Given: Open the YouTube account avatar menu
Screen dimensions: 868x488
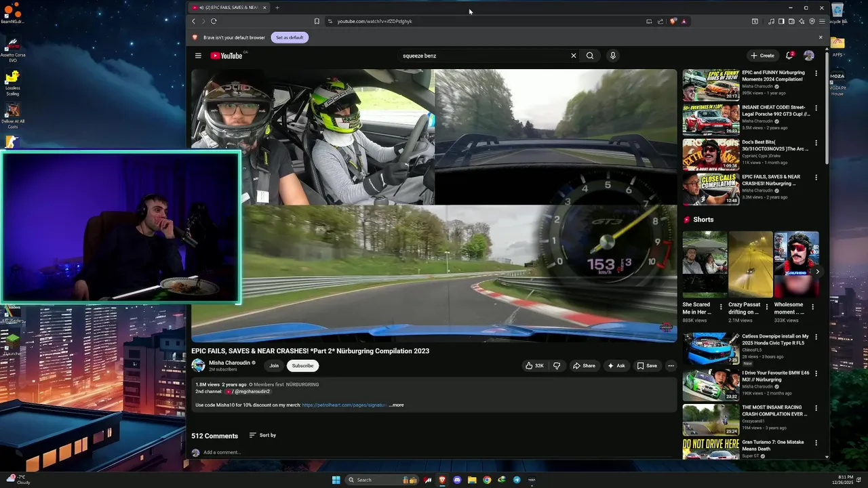Looking at the screenshot, I should [809, 56].
